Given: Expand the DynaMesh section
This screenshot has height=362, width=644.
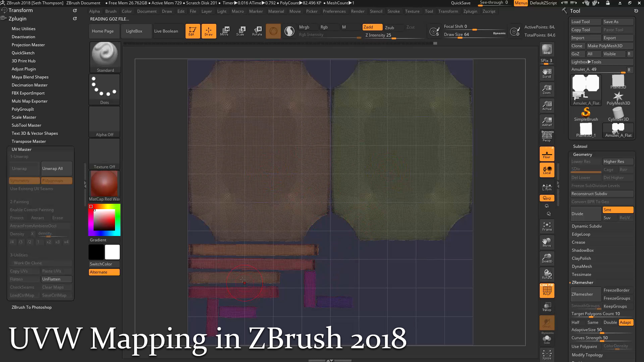Looking at the screenshot, I should [x=582, y=266].
